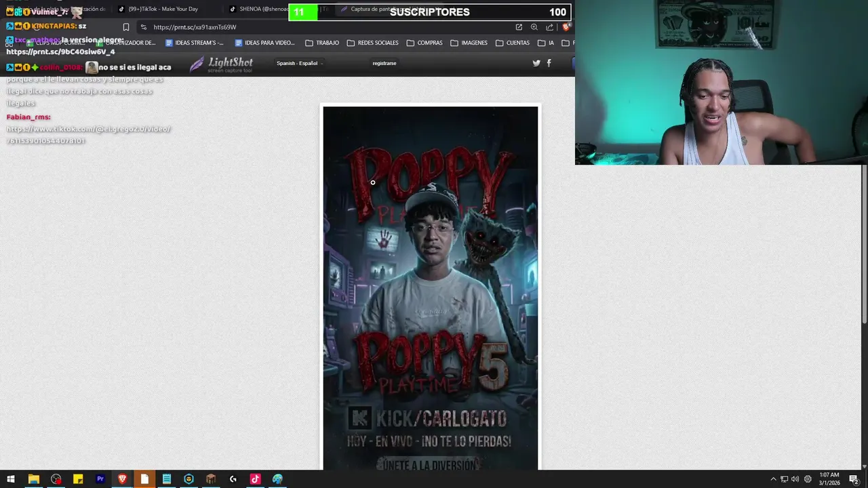The image size is (868, 488).
Task: Open the Windows Start menu
Action: point(11,479)
